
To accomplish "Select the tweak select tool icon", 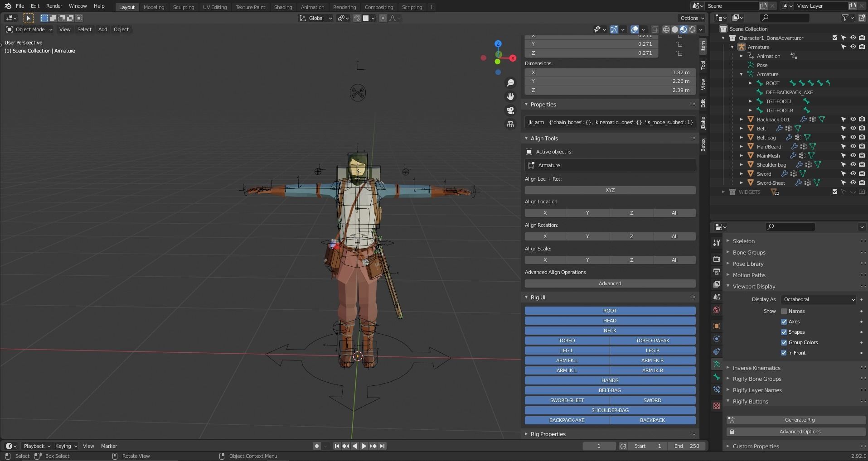I will click(x=28, y=18).
